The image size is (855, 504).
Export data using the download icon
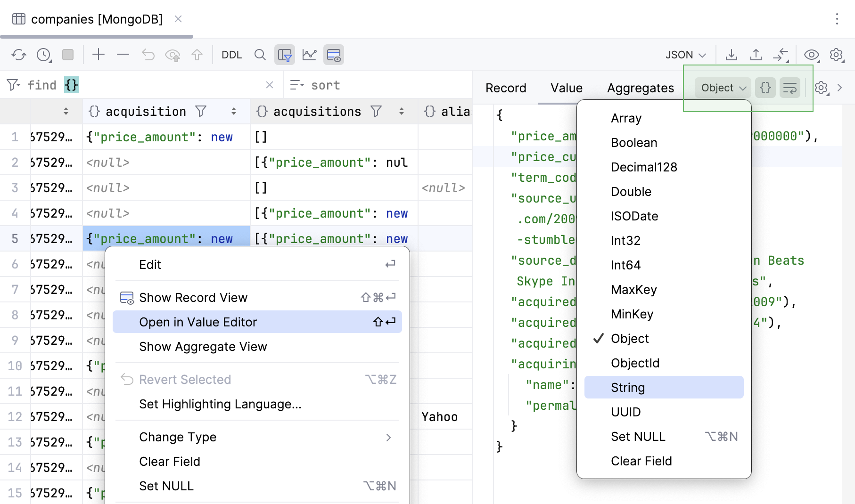[x=732, y=54]
